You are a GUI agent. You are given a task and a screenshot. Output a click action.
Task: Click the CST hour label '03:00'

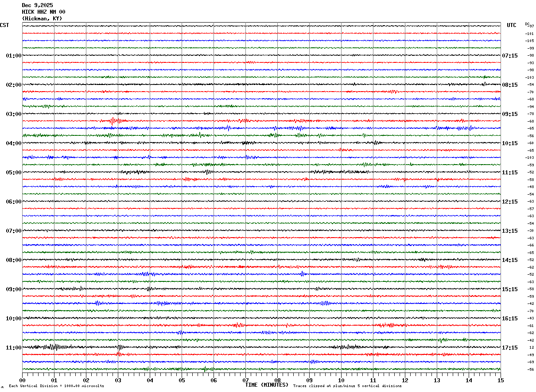14,114
